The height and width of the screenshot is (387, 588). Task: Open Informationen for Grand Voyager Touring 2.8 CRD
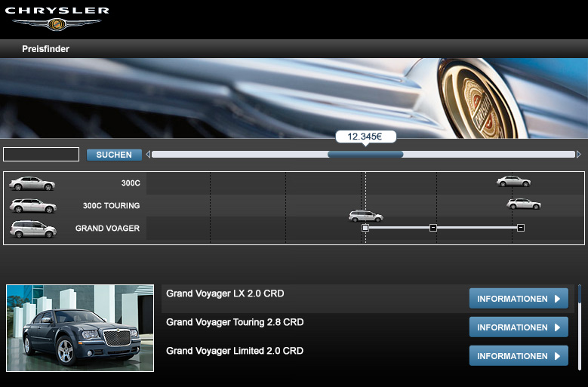pos(519,327)
